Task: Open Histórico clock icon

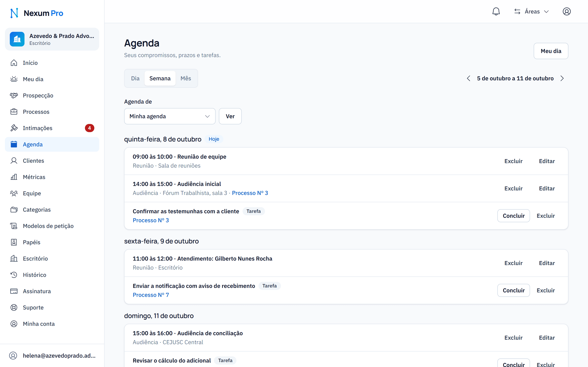Action: (14, 275)
